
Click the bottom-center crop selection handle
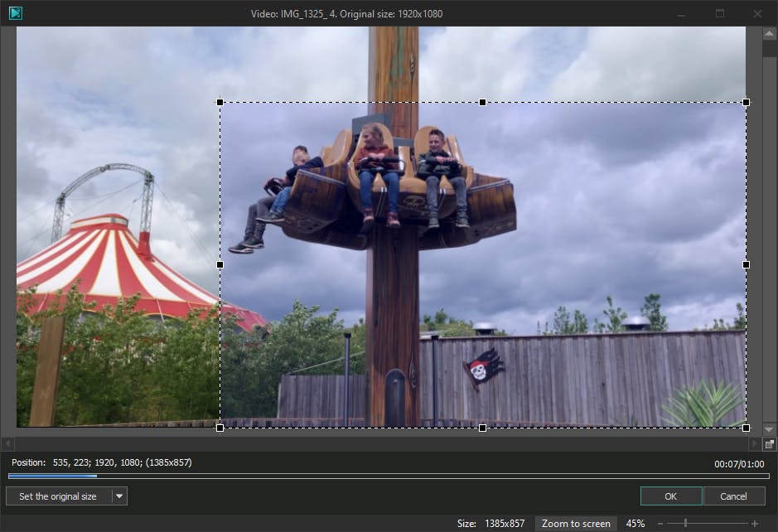click(x=482, y=428)
